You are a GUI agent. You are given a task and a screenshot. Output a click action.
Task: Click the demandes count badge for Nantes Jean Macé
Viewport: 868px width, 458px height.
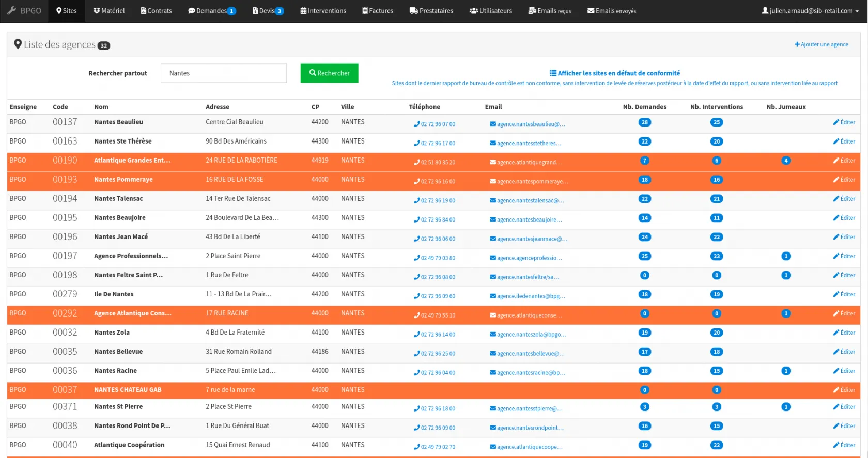tap(644, 237)
